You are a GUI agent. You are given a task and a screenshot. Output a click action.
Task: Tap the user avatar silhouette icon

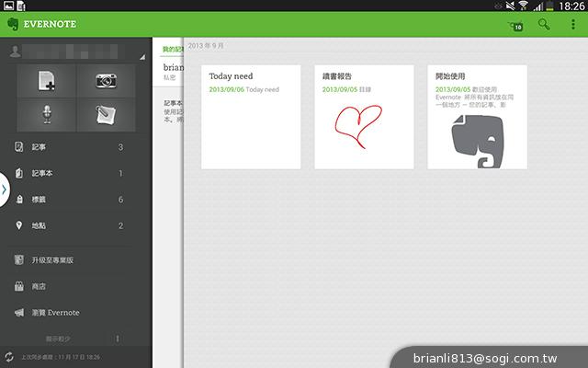pyautogui.click(x=15, y=52)
